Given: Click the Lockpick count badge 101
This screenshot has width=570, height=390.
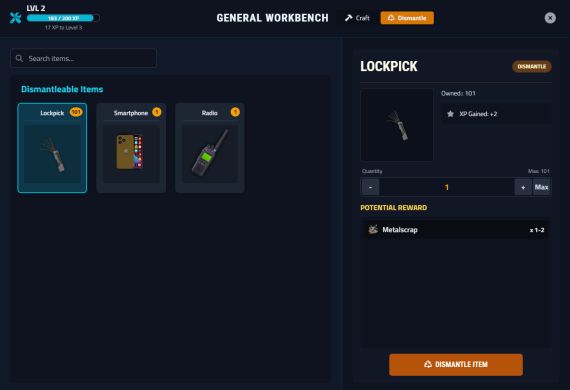Looking at the screenshot, I should [x=76, y=112].
